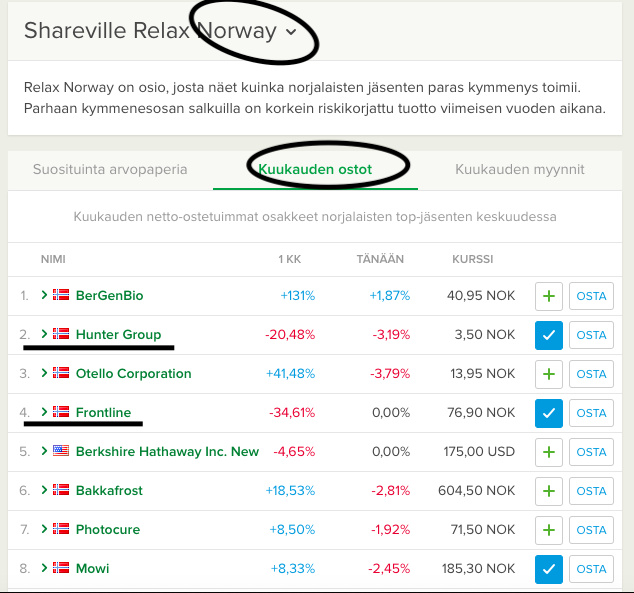The width and height of the screenshot is (634, 593).
Task: Select the Kuukauden ostot tab
Action: (x=315, y=169)
